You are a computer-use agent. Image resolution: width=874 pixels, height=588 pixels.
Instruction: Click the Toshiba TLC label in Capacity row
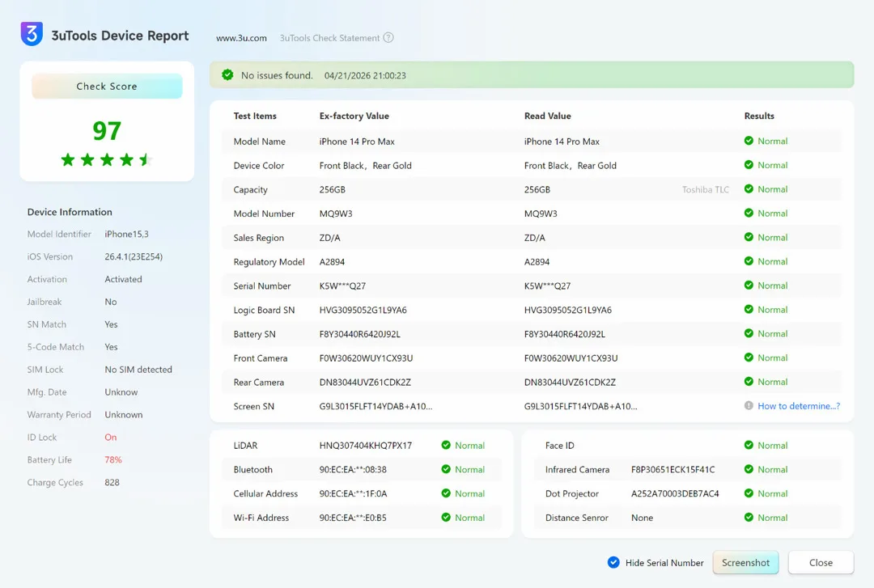(x=705, y=190)
